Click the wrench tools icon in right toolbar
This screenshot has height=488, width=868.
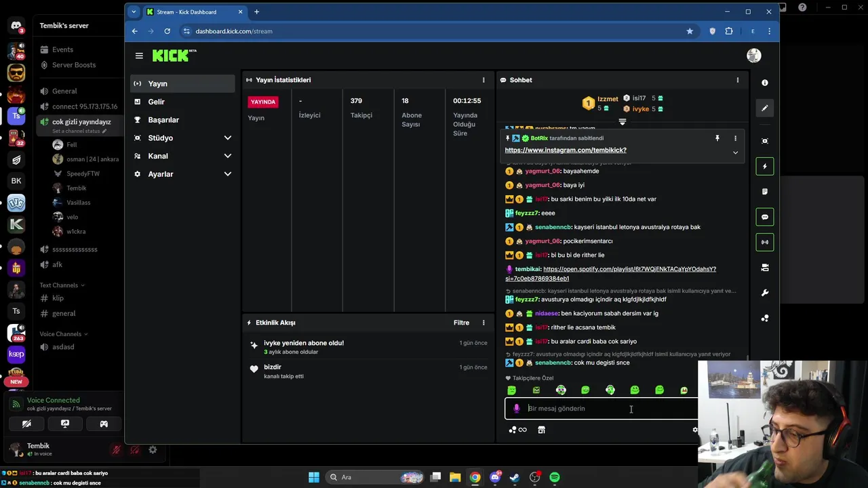click(765, 293)
